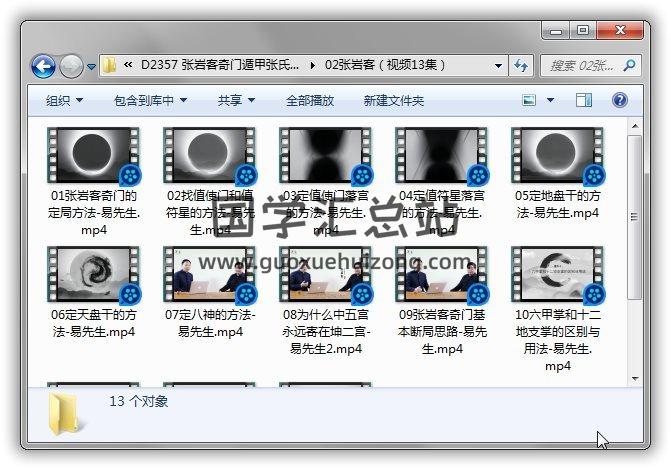Click 全部播放 button
This screenshot has width=671, height=470.
click(310, 101)
